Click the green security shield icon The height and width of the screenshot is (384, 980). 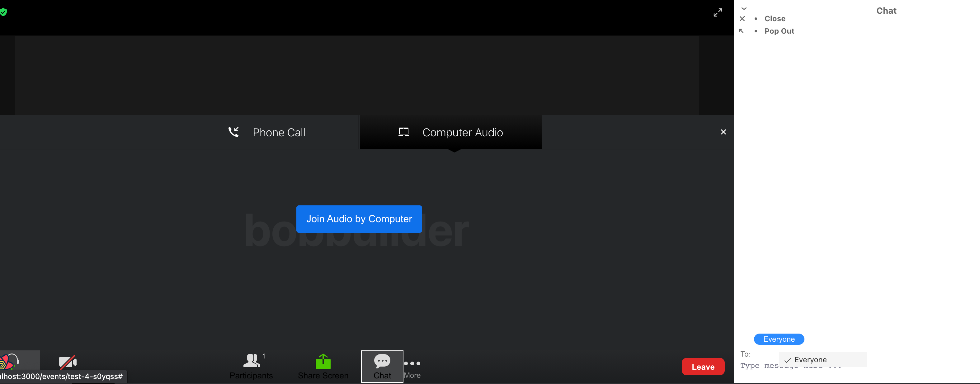click(3, 12)
